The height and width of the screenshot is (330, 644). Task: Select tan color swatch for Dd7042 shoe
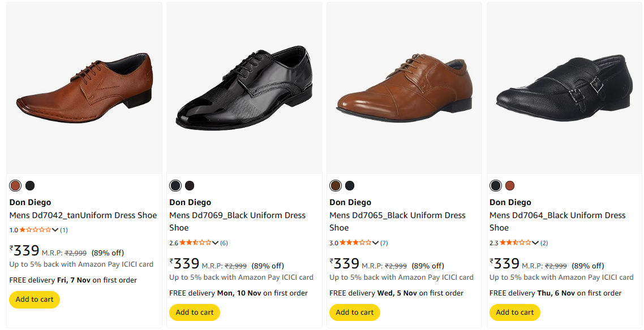(15, 185)
